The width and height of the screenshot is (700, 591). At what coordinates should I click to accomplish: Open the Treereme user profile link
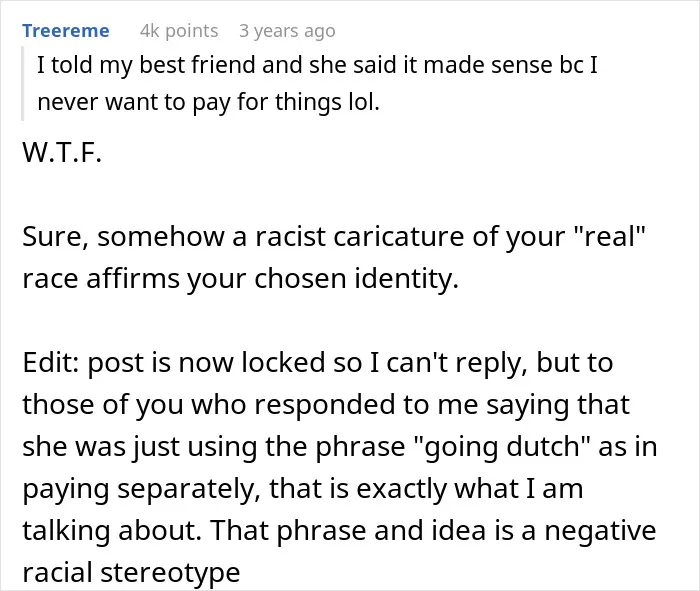pyautogui.click(x=66, y=31)
